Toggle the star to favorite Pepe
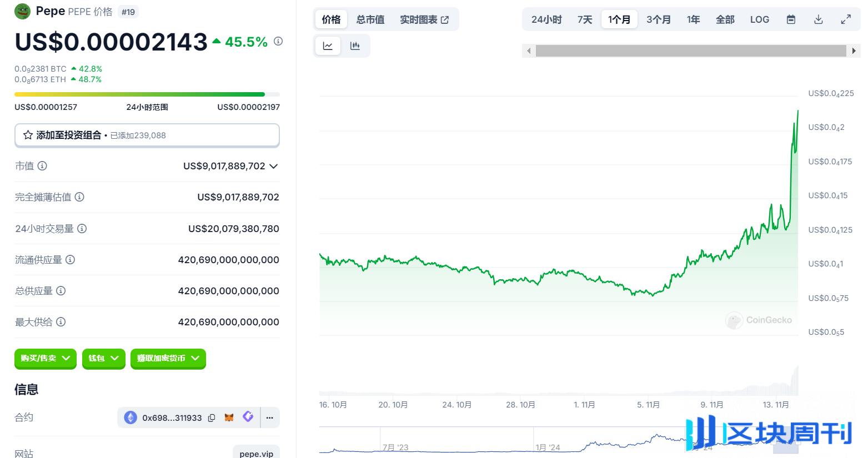Viewport: 868px width, 458px height. 27,135
